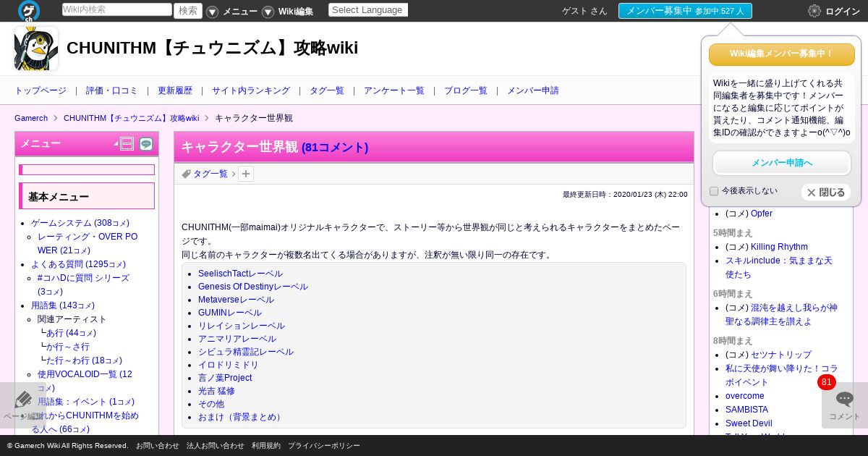The image size is (868, 456).
Task: Jump to Genesis Of Destinyレーベル section
Action: 253,287
